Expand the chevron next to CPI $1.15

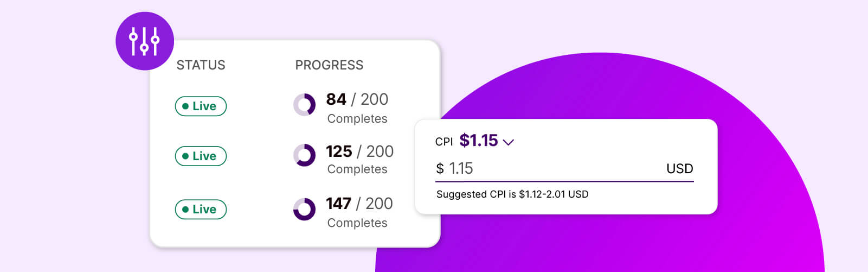[508, 142]
